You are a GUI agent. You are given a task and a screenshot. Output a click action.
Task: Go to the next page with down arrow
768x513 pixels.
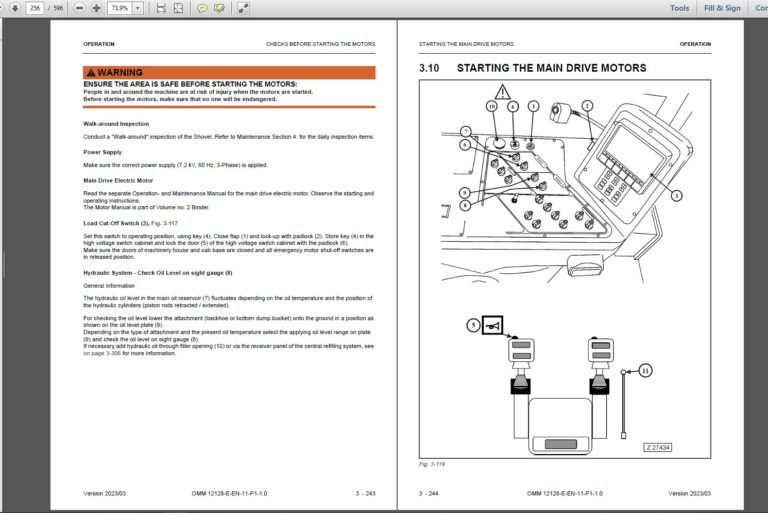point(15,8)
